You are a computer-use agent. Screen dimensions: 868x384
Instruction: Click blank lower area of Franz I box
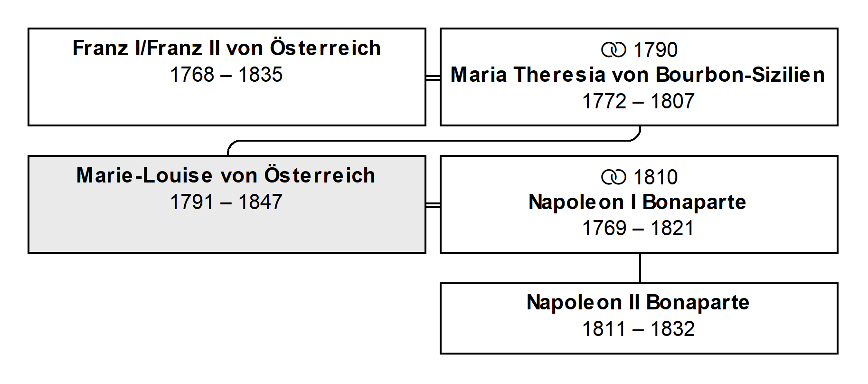(227, 106)
